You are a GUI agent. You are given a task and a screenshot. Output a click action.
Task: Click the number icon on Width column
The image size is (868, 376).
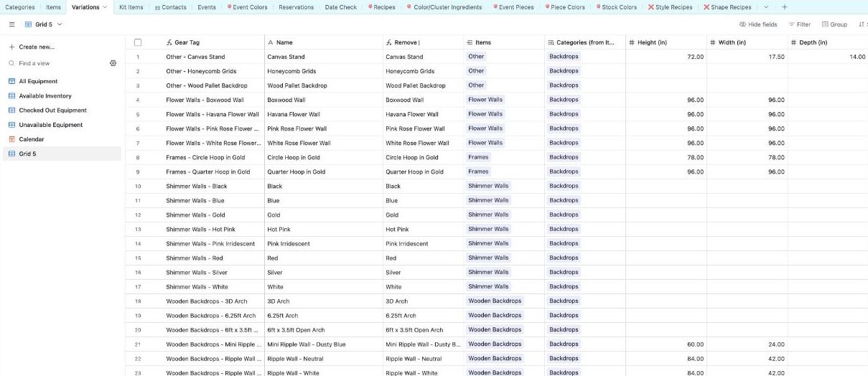(x=713, y=42)
